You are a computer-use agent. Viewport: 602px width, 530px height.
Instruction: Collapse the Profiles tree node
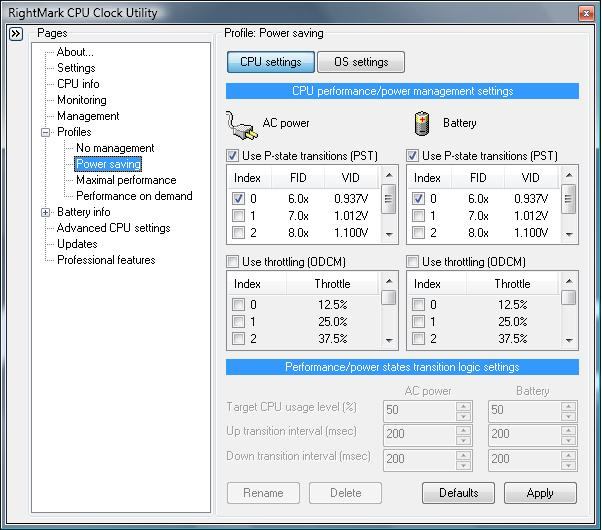click(45, 132)
